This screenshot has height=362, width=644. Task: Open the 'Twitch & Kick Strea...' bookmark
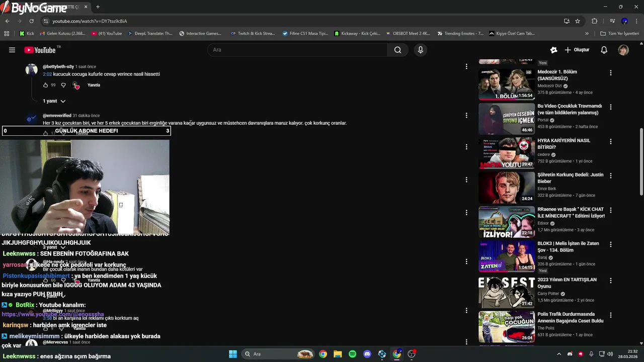[253, 34]
